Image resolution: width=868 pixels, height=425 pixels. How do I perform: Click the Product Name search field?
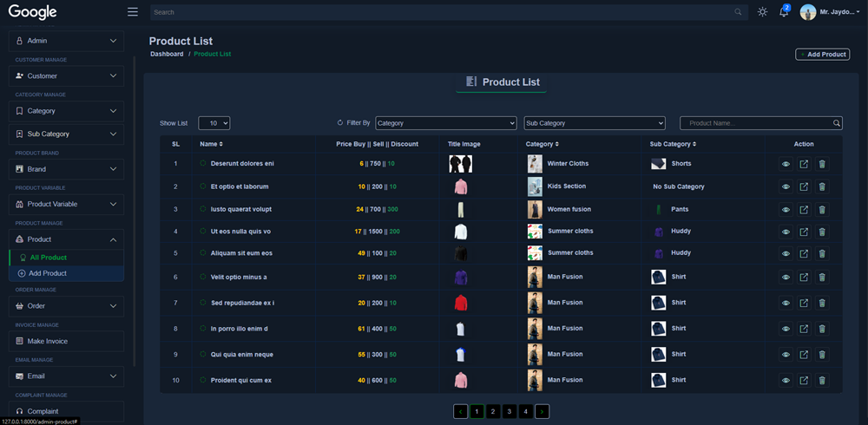coord(757,123)
